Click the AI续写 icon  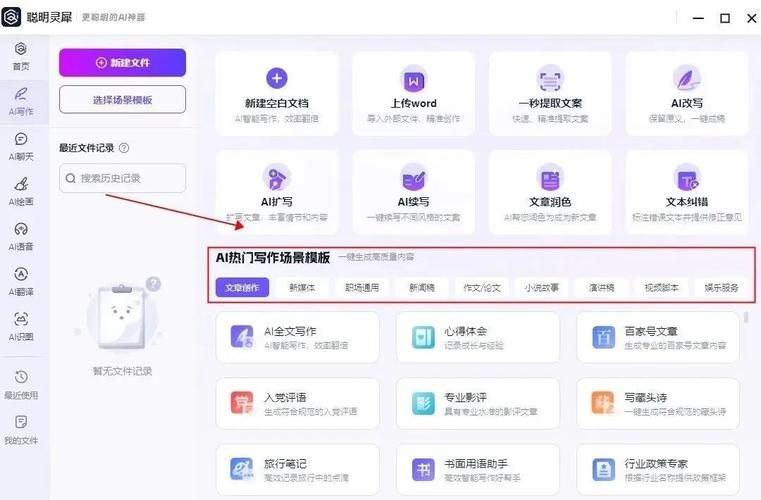click(414, 178)
